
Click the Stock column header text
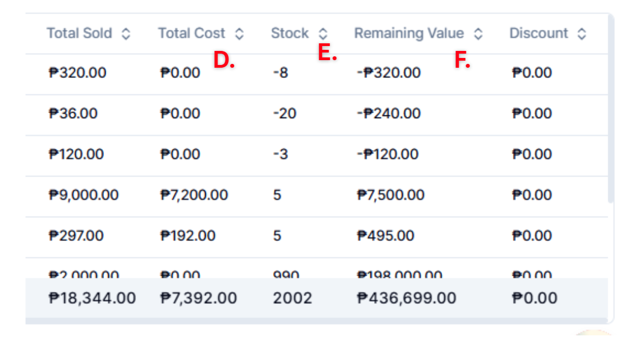pyautogui.click(x=290, y=33)
